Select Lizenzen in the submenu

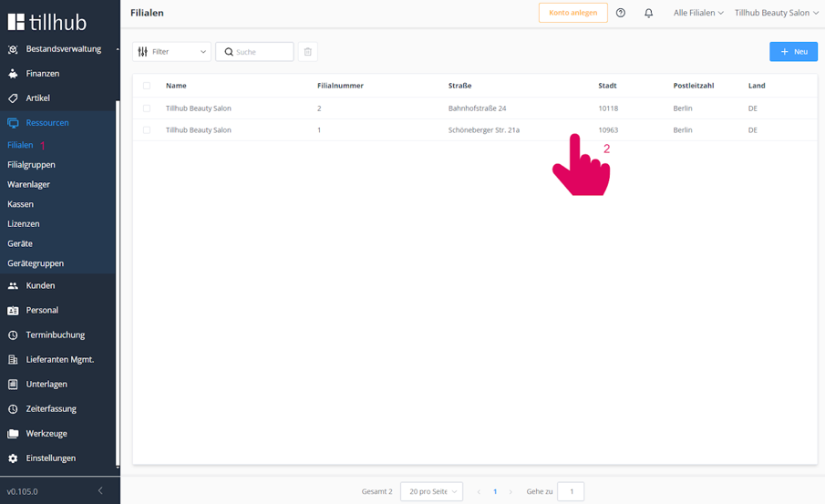[23, 224]
